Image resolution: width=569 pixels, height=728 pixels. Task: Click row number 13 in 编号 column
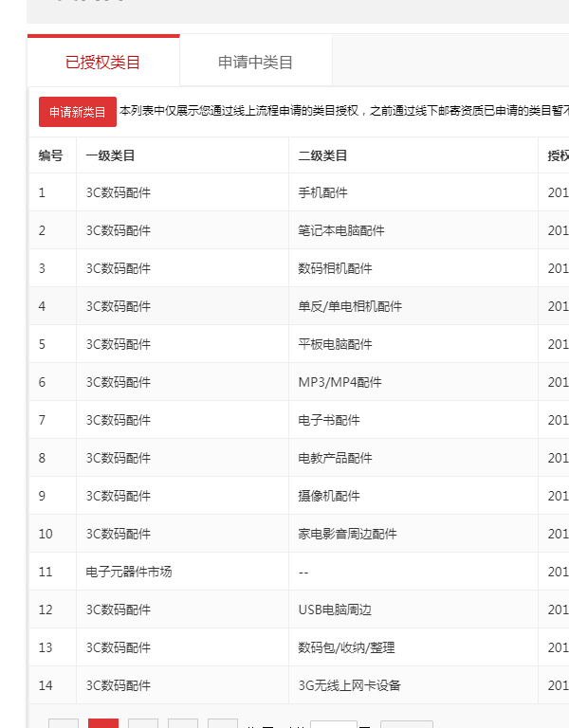46,647
